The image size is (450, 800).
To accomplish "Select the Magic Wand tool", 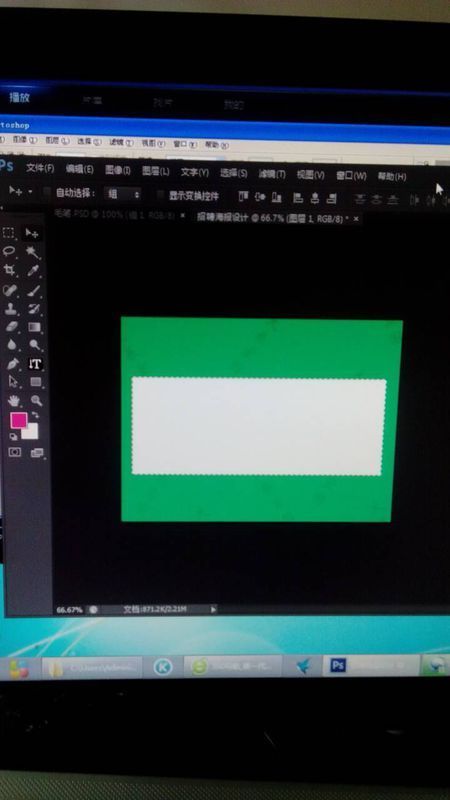I will click(33, 252).
